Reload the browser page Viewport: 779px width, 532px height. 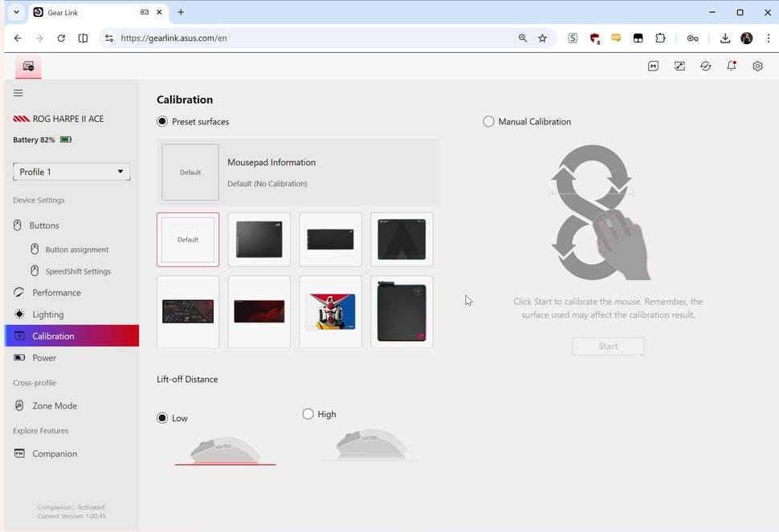coord(61,39)
